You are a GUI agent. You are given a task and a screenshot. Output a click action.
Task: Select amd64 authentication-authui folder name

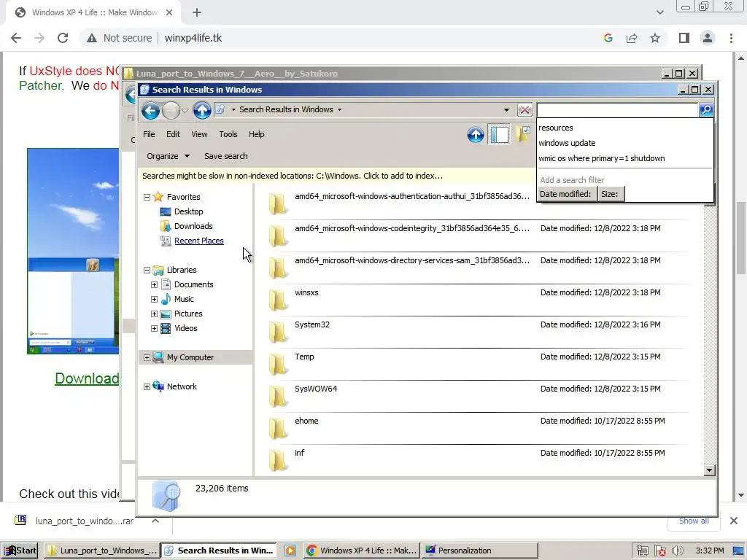click(412, 196)
